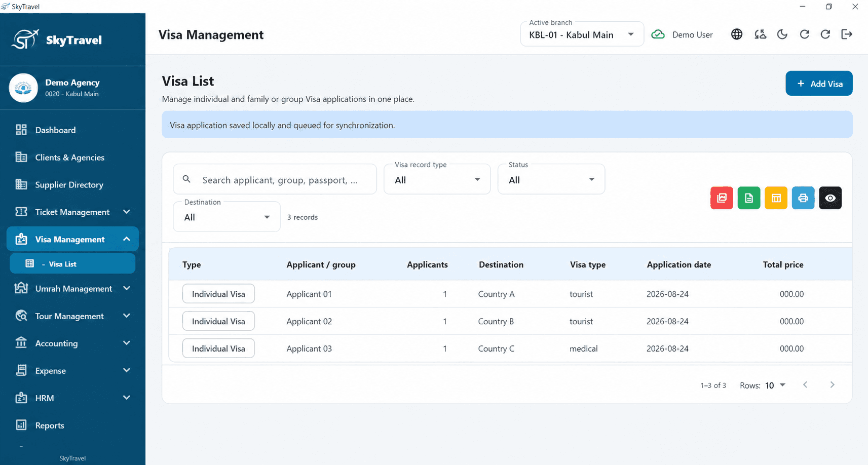Expand Expense chevron

[x=127, y=370]
